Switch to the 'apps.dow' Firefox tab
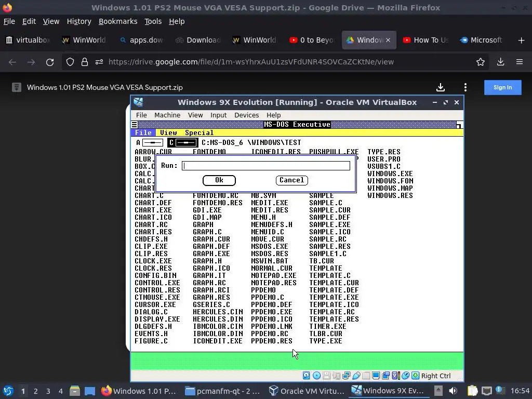532x399 pixels. click(141, 40)
